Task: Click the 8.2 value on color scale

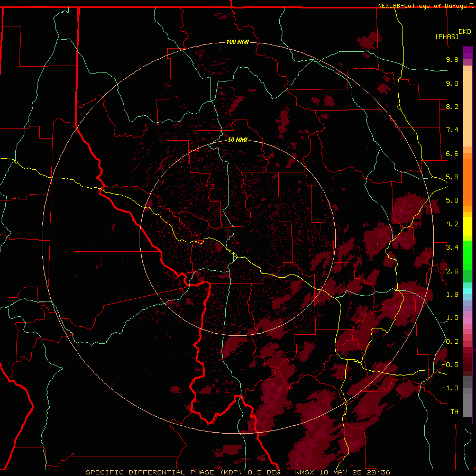Action: [x=452, y=106]
